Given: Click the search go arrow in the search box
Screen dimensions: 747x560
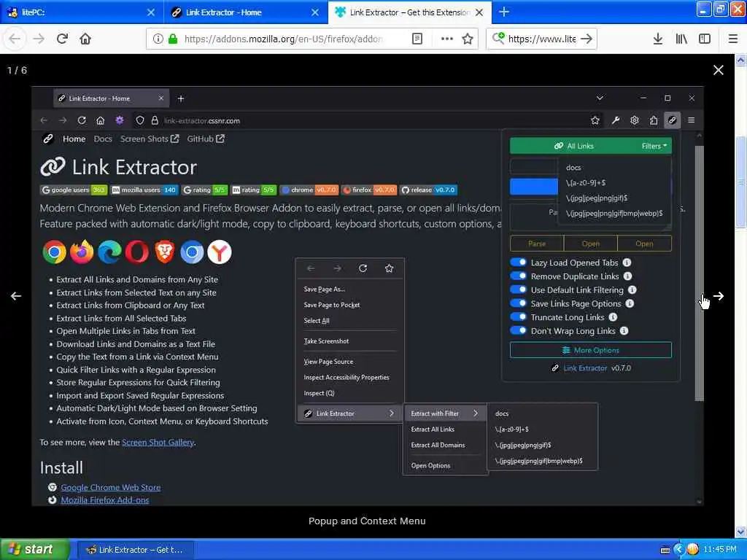Looking at the screenshot, I should [x=587, y=39].
